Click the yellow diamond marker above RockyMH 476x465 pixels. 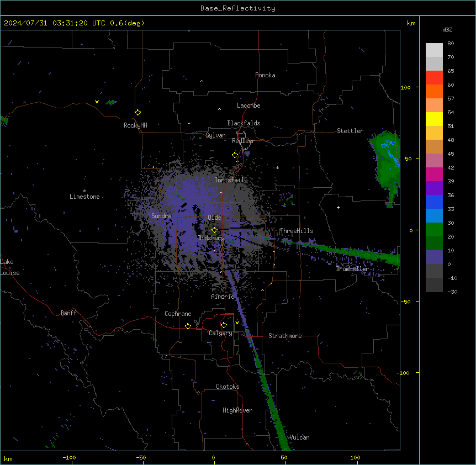138,113
